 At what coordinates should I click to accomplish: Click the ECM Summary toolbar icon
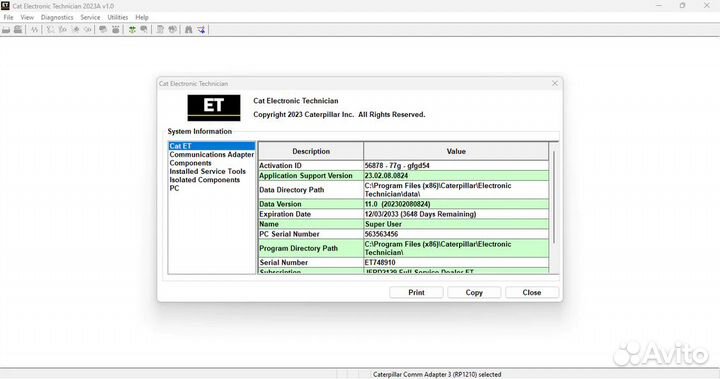click(x=103, y=30)
